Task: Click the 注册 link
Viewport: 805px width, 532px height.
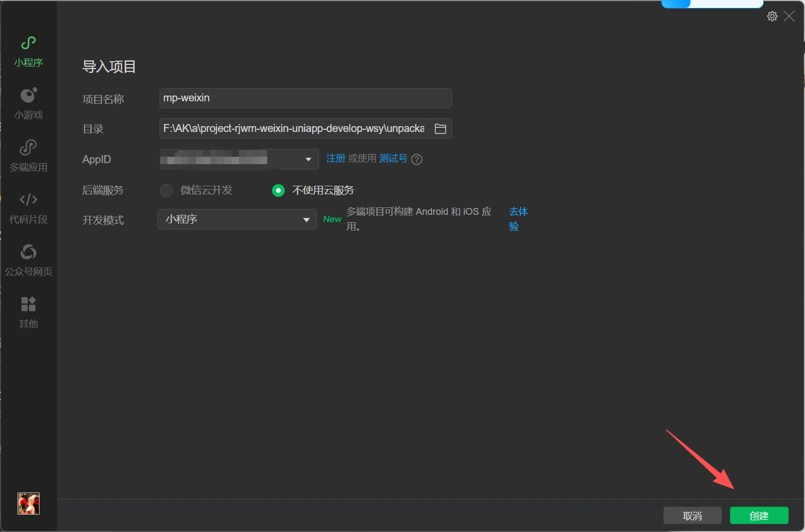Action: (x=335, y=158)
